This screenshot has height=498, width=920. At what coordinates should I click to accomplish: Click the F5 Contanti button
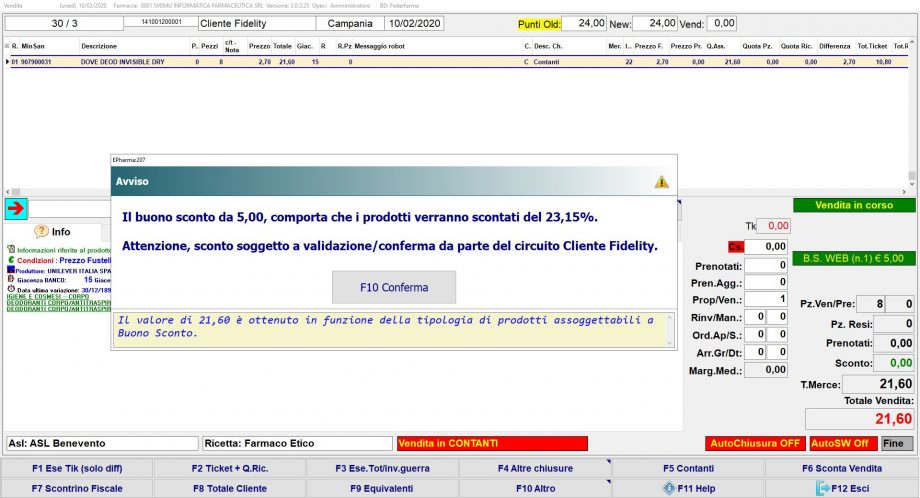[688, 468]
